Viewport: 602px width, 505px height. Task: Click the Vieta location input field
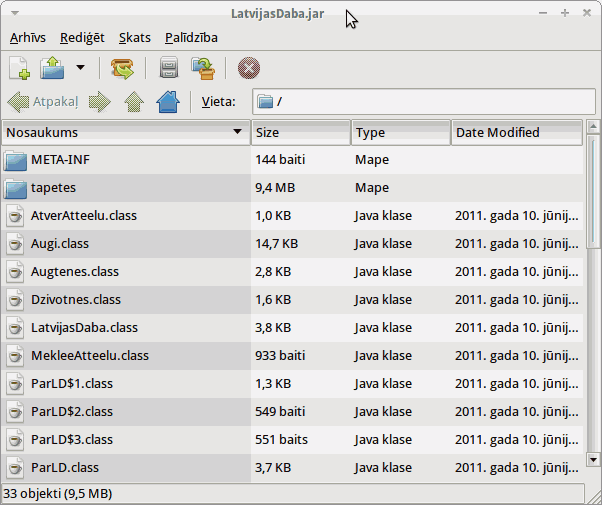pos(424,102)
